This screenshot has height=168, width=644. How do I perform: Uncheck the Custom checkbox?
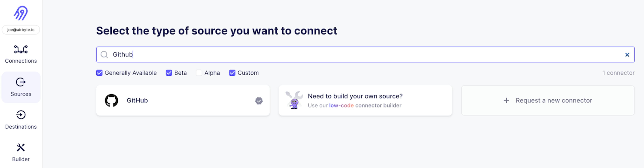[232, 73]
